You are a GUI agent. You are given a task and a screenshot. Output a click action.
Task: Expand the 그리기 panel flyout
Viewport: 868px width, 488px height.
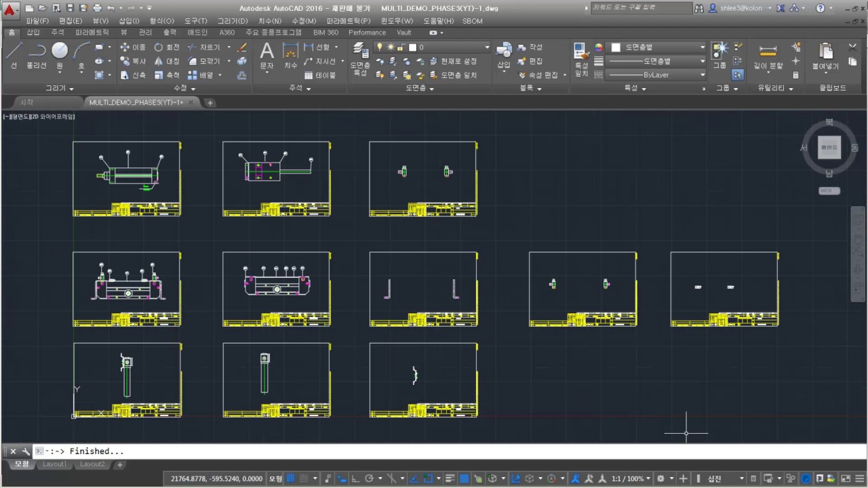[60, 88]
